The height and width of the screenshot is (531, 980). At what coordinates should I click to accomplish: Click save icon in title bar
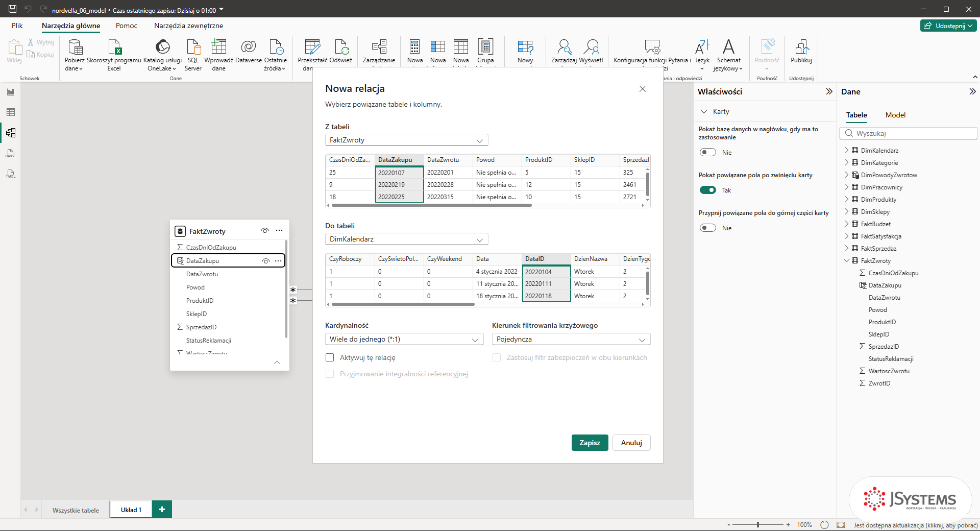tap(13, 9)
